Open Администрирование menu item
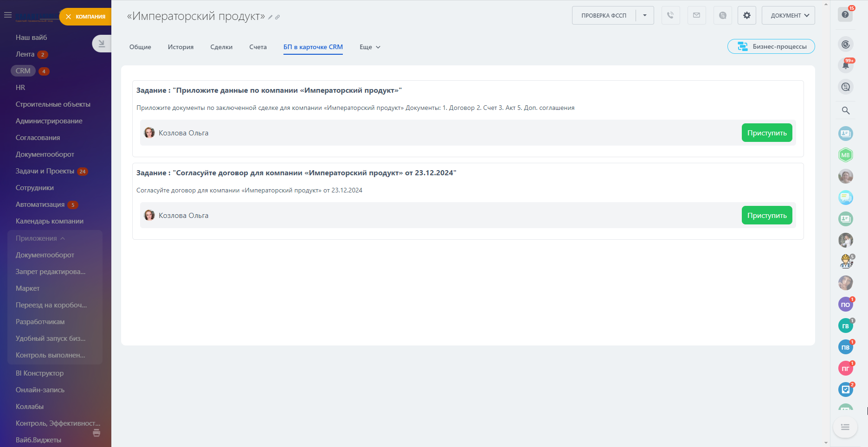The width and height of the screenshot is (868, 447). (49, 121)
